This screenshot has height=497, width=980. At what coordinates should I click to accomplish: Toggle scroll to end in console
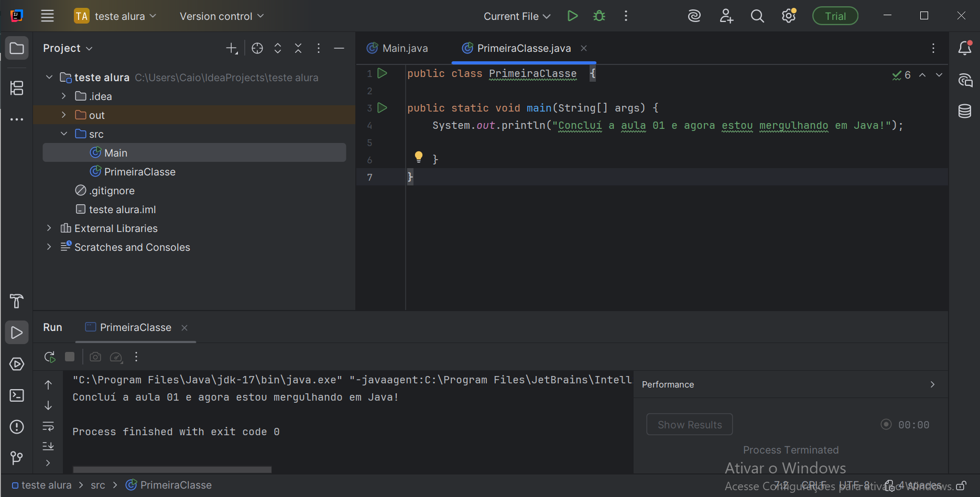coord(48,446)
